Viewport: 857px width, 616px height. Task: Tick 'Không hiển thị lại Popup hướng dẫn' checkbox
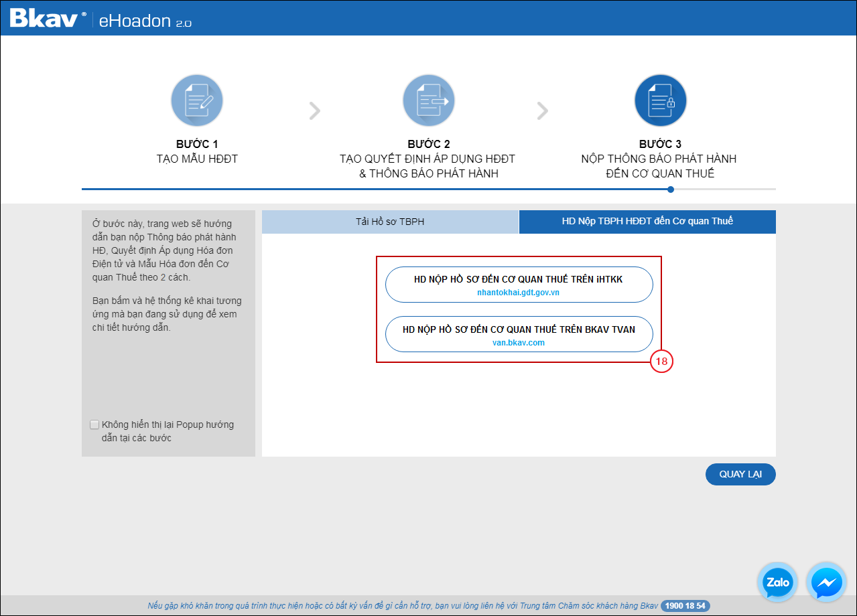(94, 425)
